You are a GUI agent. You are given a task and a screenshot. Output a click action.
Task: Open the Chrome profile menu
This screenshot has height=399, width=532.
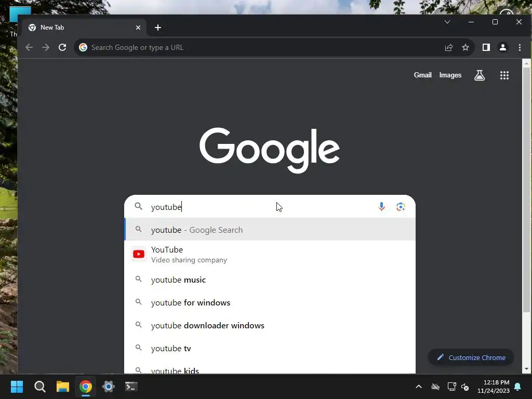point(503,47)
